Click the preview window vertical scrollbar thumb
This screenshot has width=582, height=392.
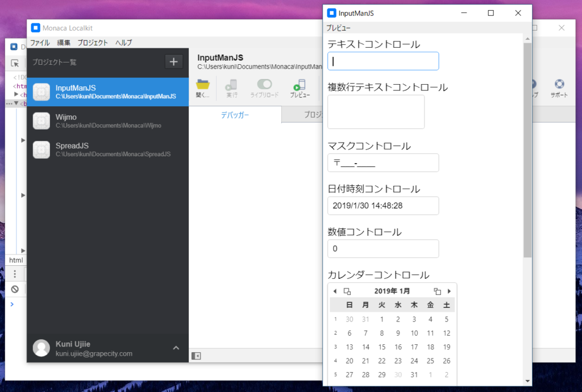pos(527,150)
